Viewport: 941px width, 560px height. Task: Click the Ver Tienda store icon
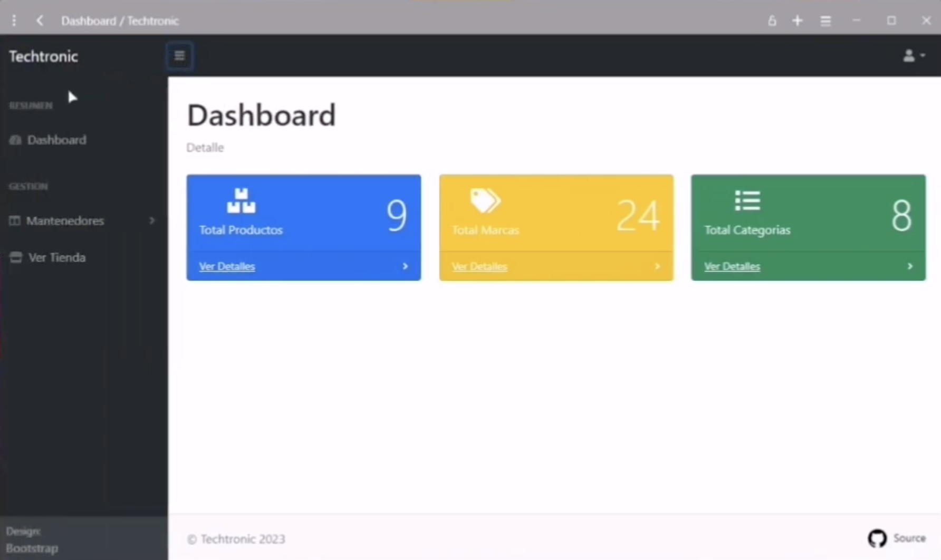(16, 257)
